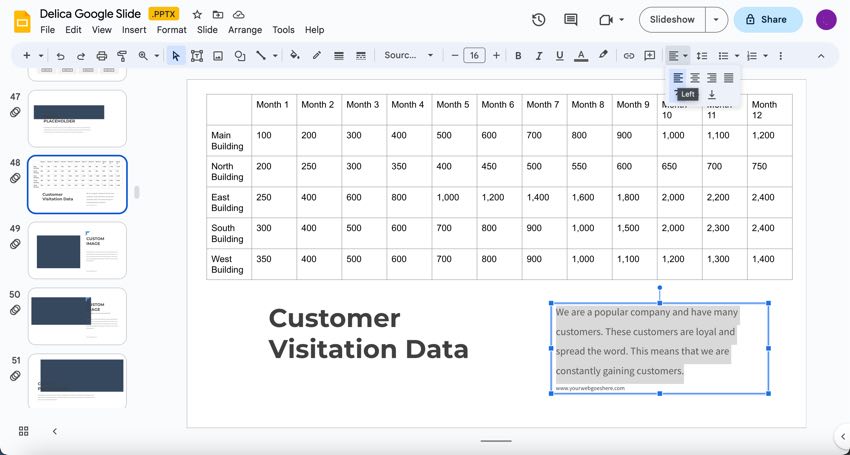Activate the paint format tool

tap(122, 56)
